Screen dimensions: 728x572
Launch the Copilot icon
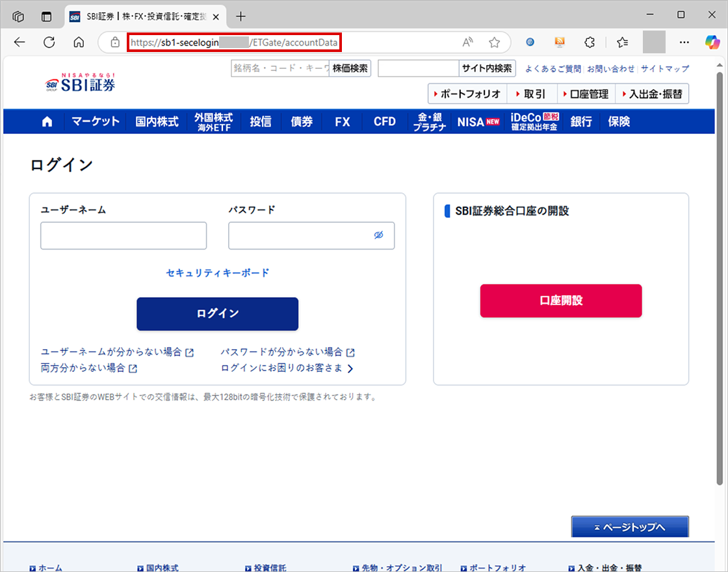(712, 42)
